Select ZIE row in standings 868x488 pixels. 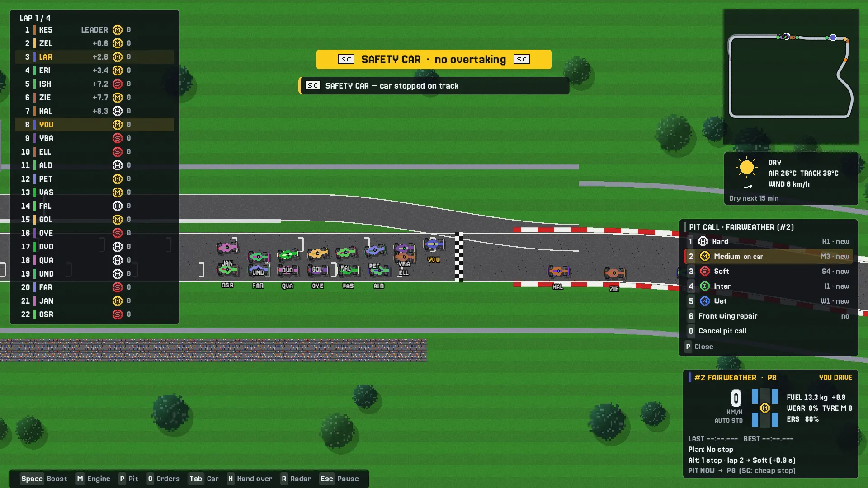[x=94, y=98]
